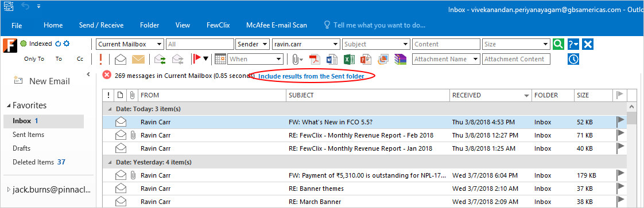Filter PowerPoint attachments
The height and width of the screenshot is (208, 644).
pyautogui.click(x=366, y=59)
